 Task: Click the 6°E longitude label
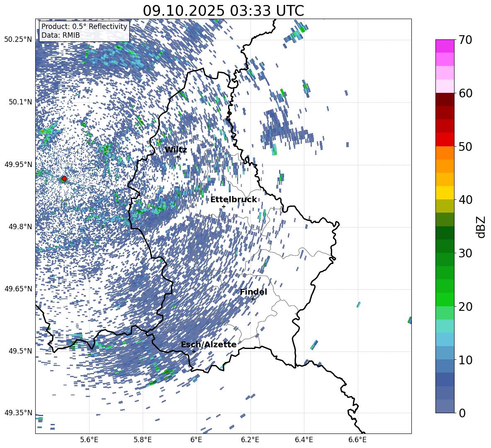[196, 440]
